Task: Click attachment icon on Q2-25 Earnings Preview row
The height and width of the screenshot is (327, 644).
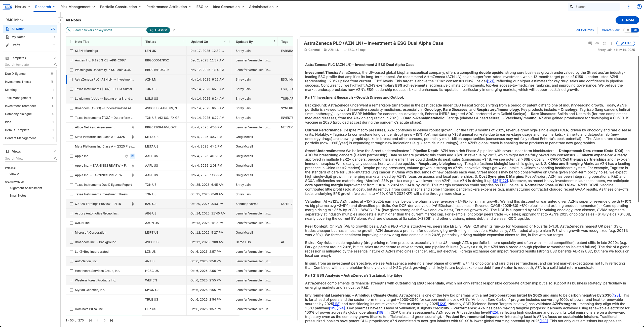Action: pos(133,204)
